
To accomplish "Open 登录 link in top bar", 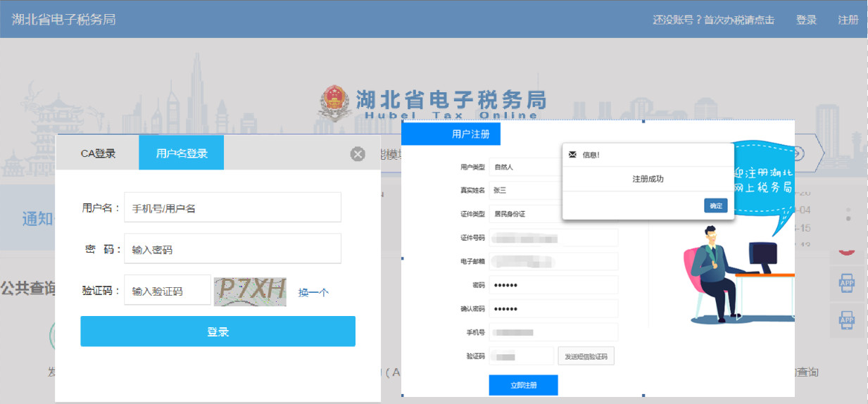I will coord(806,20).
